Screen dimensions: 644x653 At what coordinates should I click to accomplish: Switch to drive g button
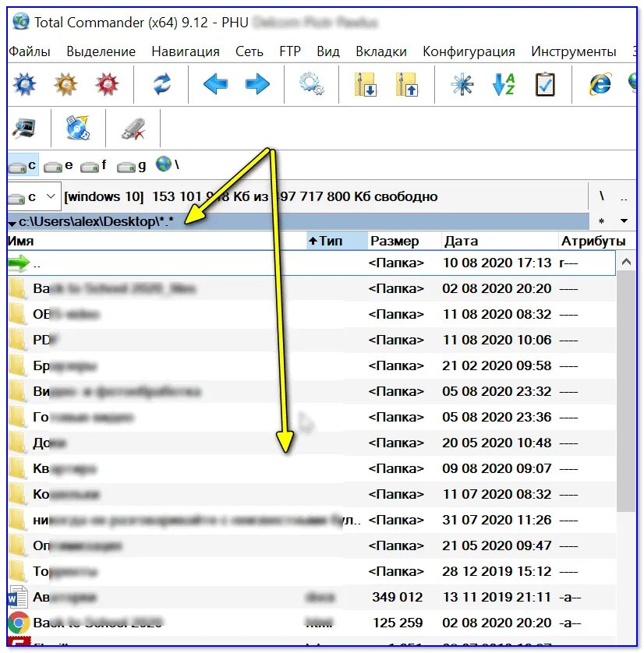point(132,166)
